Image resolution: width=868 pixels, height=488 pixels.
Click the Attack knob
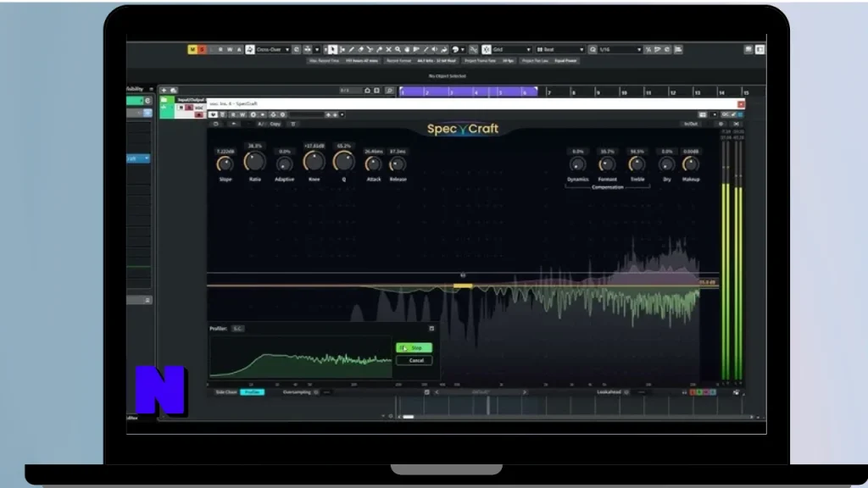click(x=373, y=164)
